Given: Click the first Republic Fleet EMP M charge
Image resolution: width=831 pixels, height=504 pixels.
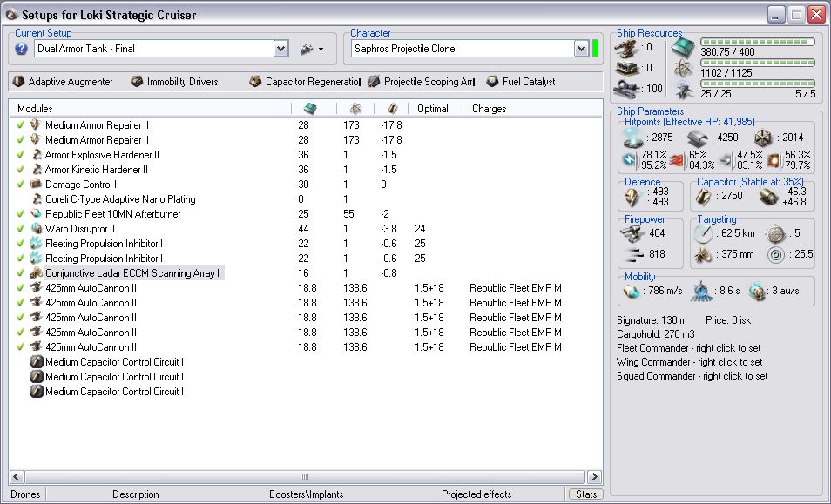Looking at the screenshot, I should coord(515,288).
